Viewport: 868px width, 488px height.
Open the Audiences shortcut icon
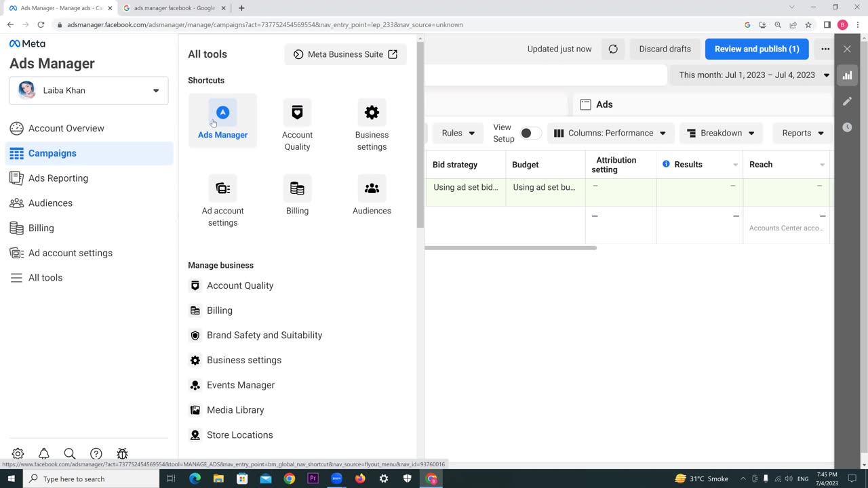pos(372,188)
